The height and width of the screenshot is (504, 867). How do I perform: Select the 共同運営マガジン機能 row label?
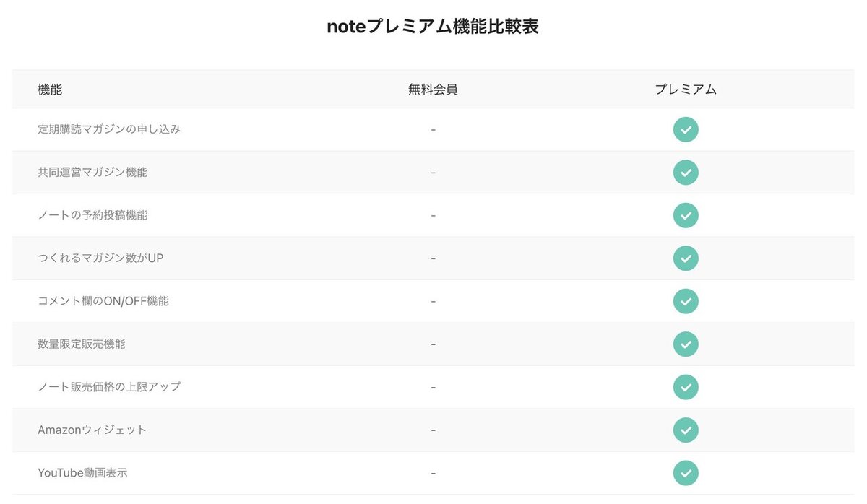[92, 173]
